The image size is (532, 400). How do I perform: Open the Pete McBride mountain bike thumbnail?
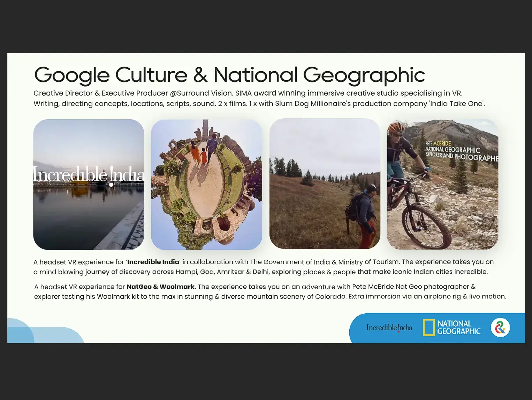click(442, 184)
